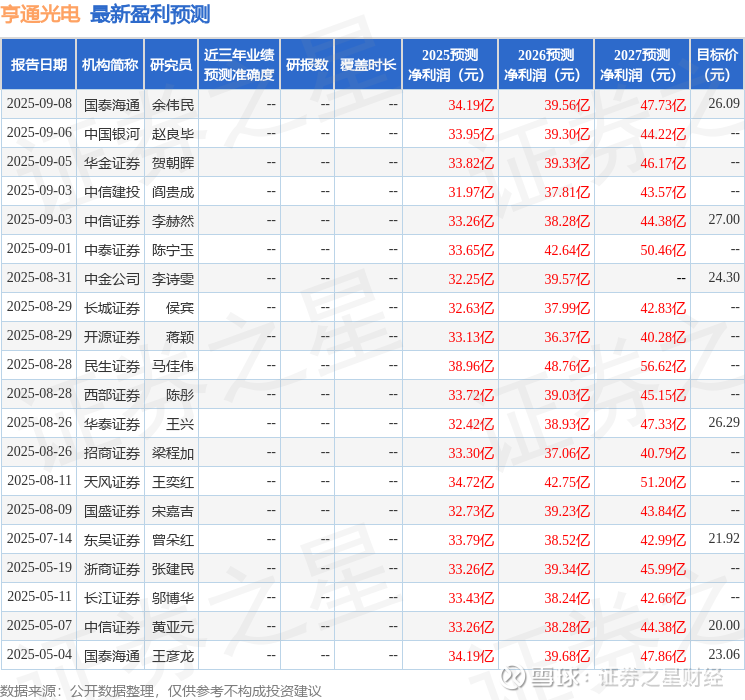The width and height of the screenshot is (745, 700).
Task: Click the analyst name 李赫然
Action: coord(173,221)
